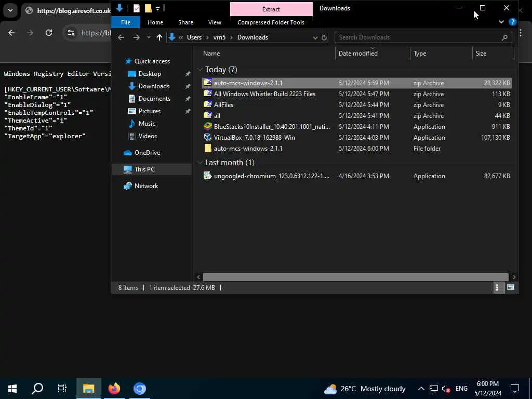Switch to large icons view layout
532x399 pixels.
point(510,288)
